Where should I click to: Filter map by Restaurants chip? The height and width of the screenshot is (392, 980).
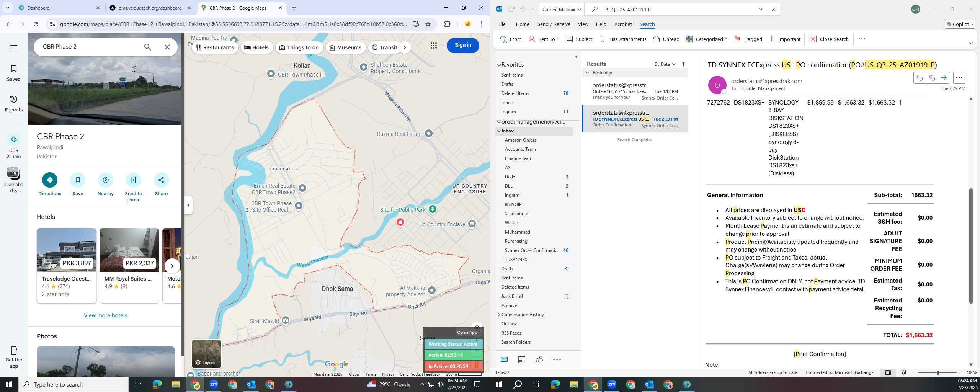click(x=215, y=47)
